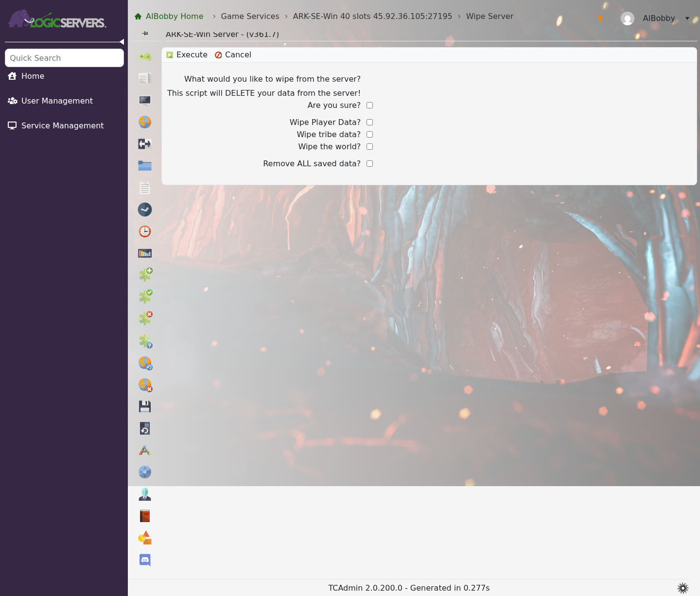Image resolution: width=700 pixels, height=596 pixels.
Task: Check 'Remove ALL saved data?' checkbox
Action: (369, 164)
